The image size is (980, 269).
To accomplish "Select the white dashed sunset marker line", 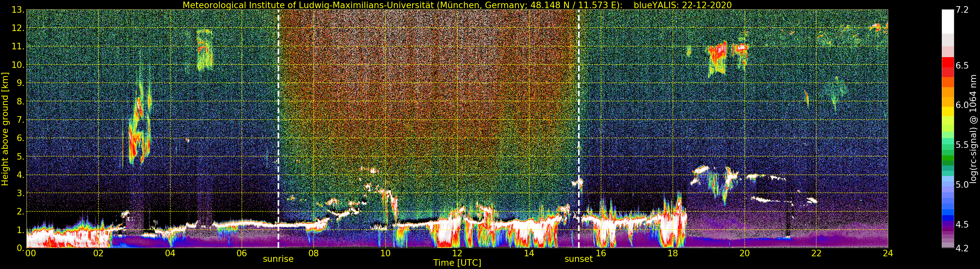I will [x=579, y=129].
